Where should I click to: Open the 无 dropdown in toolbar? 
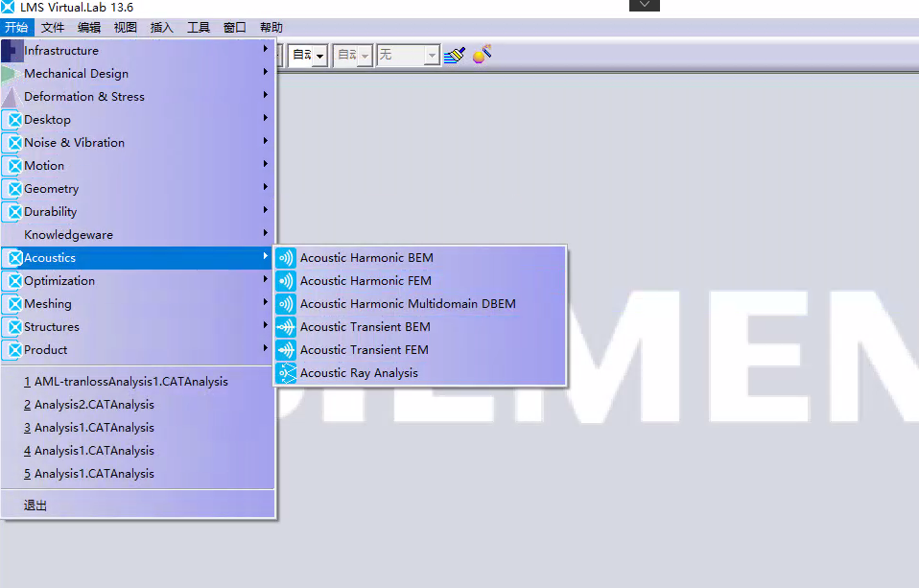pos(432,56)
